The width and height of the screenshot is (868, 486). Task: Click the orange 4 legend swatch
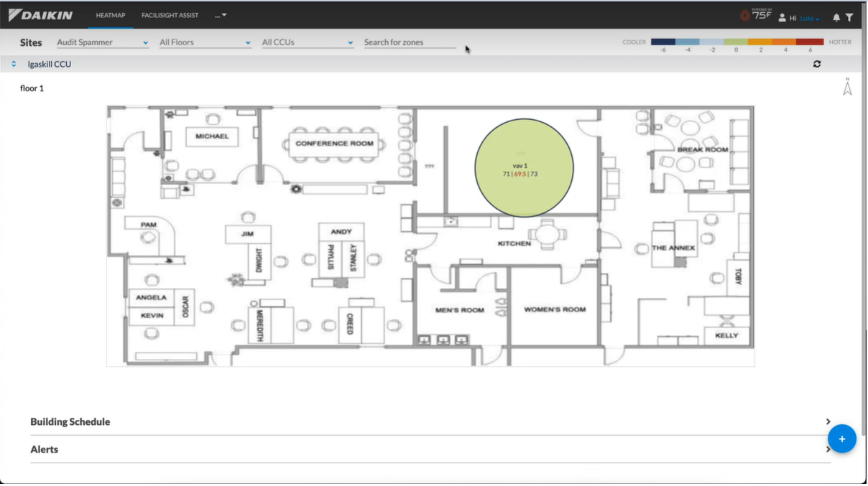click(785, 42)
